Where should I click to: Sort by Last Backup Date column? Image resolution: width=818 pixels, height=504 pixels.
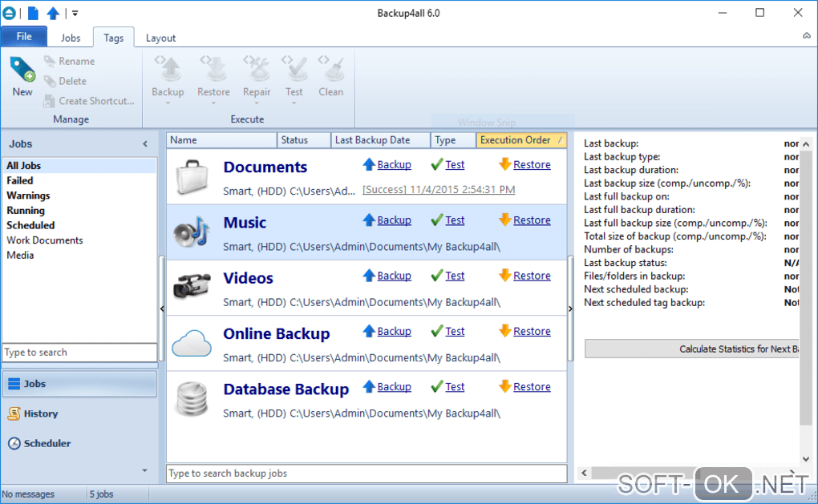pos(380,140)
